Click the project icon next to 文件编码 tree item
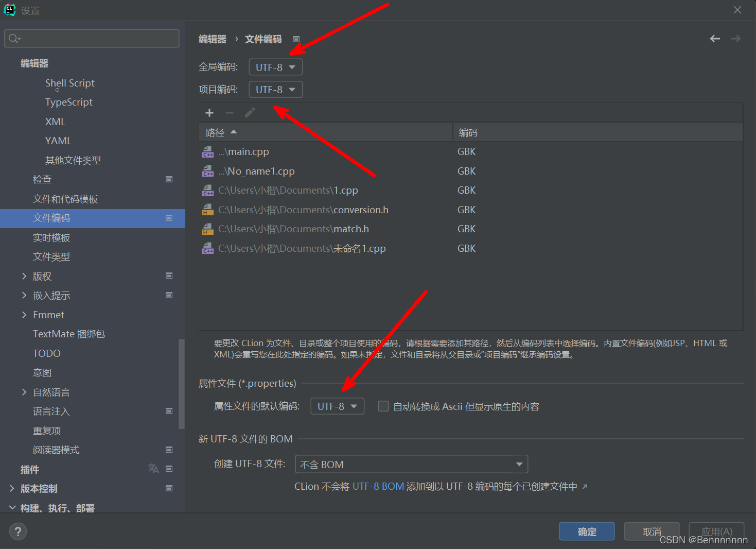 (169, 218)
